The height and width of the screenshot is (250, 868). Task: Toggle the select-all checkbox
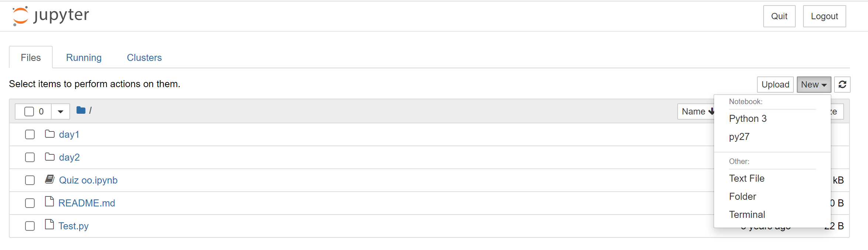click(x=30, y=111)
